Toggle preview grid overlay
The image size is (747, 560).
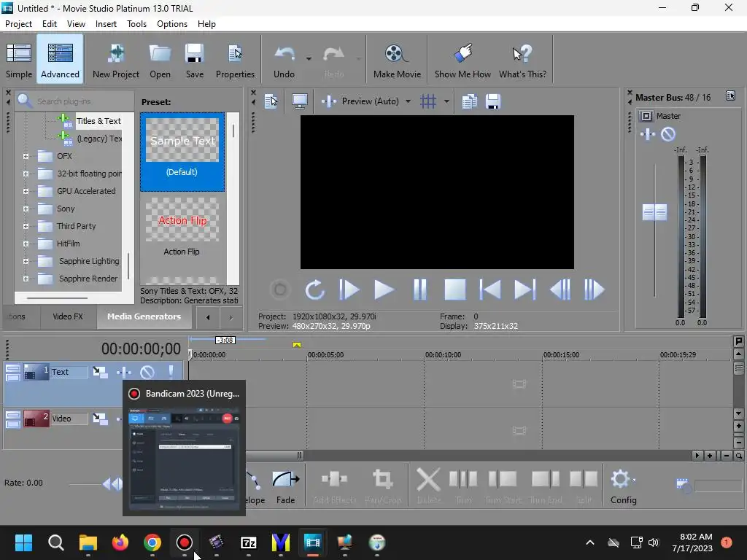tap(427, 101)
